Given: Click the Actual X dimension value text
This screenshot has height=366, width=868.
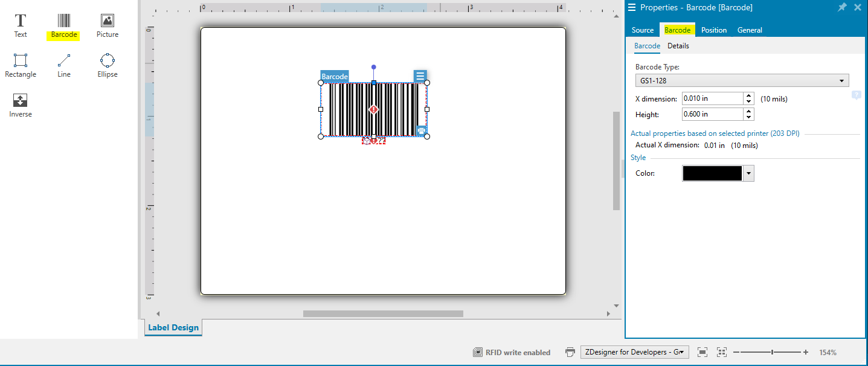Looking at the screenshot, I should coord(730,146).
